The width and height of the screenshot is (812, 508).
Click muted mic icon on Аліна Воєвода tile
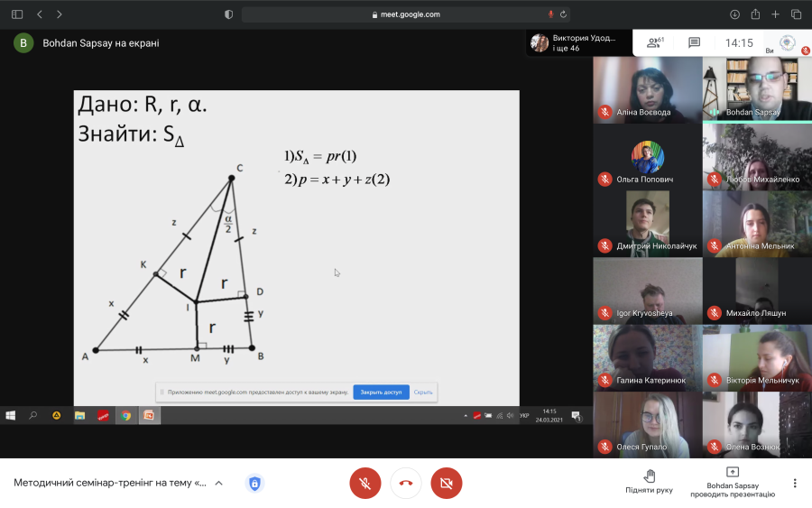(x=604, y=112)
